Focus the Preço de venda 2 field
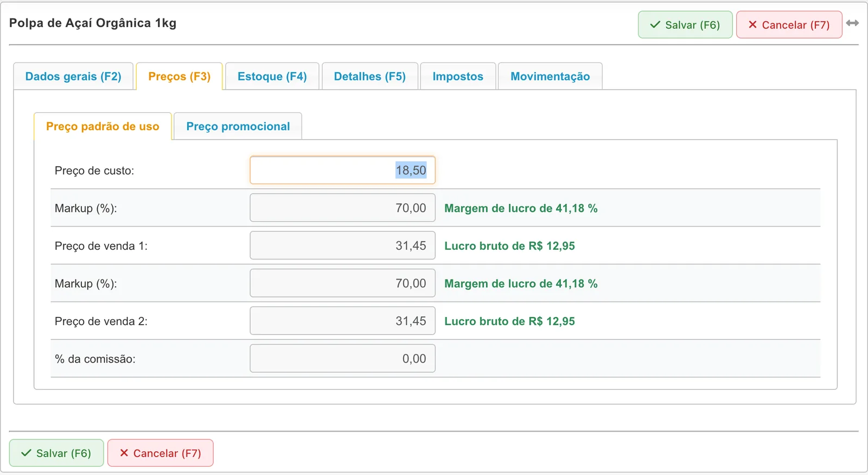The height and width of the screenshot is (475, 868). tap(342, 321)
